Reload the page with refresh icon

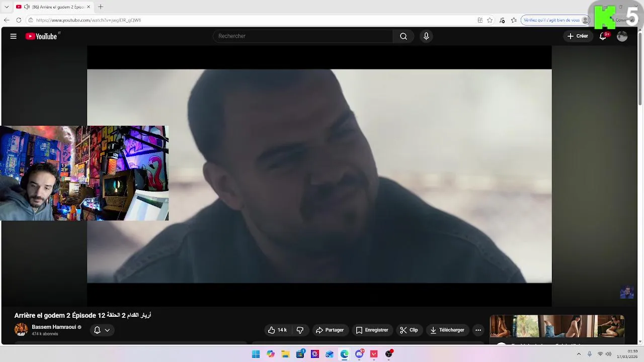(19, 20)
